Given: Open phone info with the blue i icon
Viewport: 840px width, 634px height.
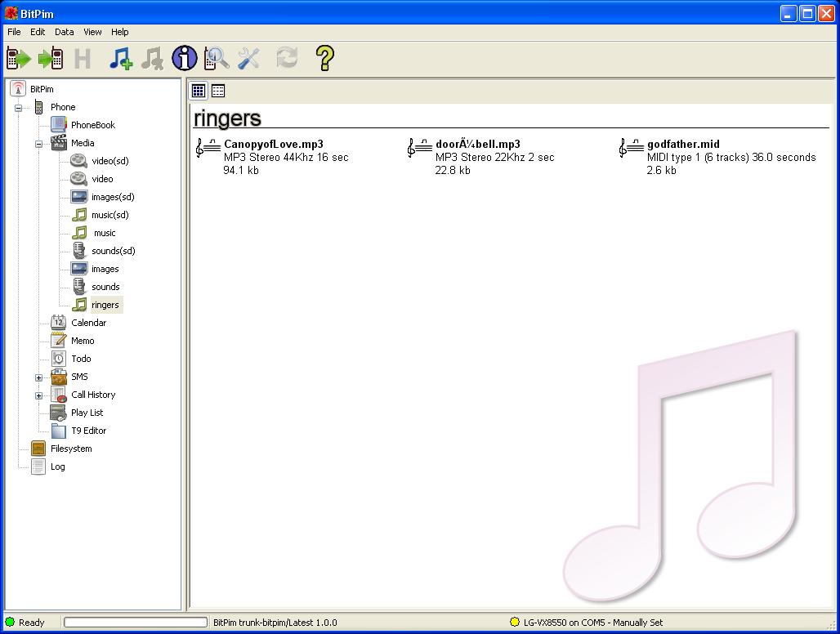Looking at the screenshot, I should (x=185, y=58).
